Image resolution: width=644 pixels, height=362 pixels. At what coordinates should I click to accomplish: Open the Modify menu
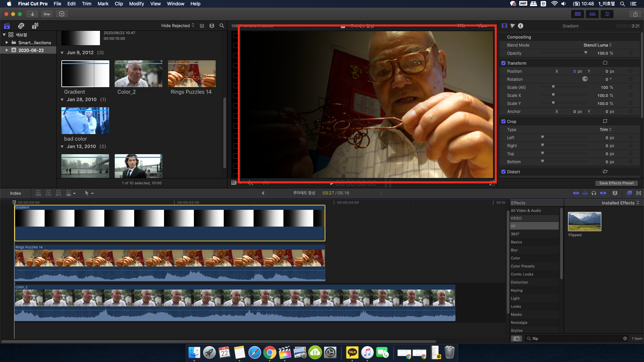tap(136, 4)
